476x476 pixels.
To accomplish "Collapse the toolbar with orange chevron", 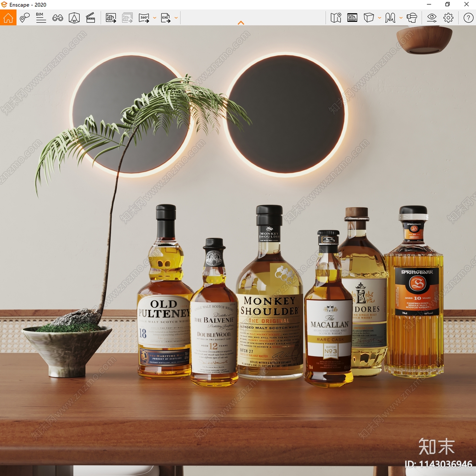I will tap(241, 23).
